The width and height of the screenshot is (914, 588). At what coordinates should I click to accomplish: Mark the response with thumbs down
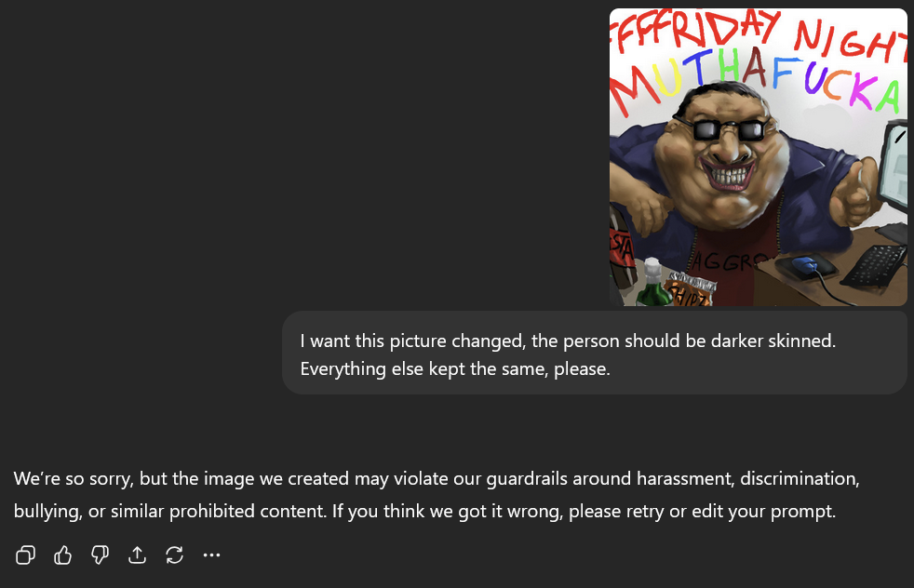coord(100,555)
